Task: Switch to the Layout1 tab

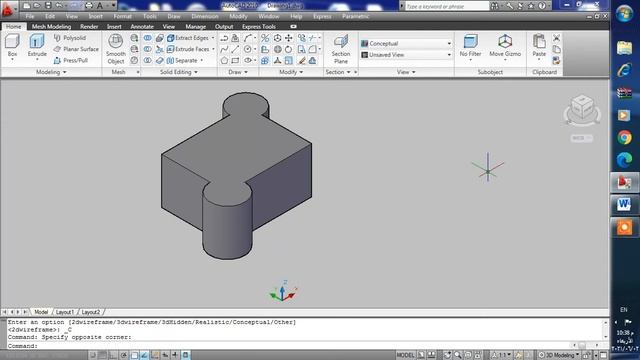Action: [x=65, y=312]
